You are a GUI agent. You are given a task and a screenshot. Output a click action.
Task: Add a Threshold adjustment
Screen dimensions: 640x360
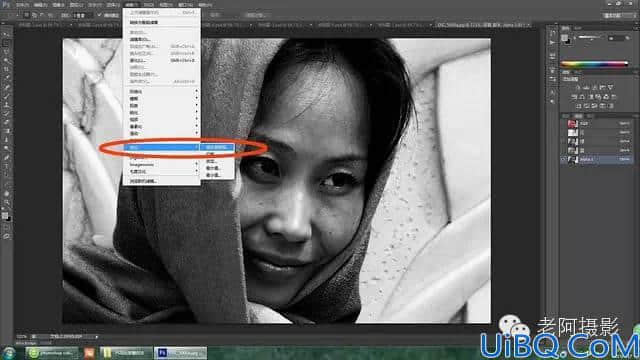pyautogui.click(x=594, y=106)
